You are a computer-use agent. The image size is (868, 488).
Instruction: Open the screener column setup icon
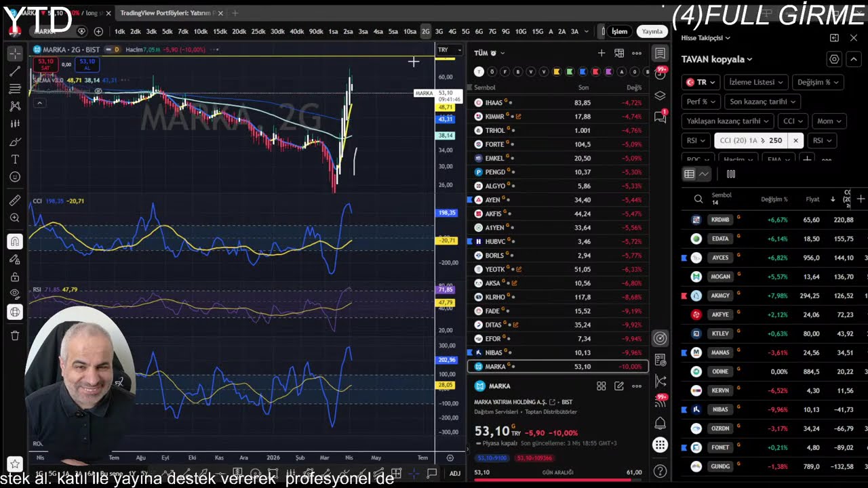[x=731, y=174]
